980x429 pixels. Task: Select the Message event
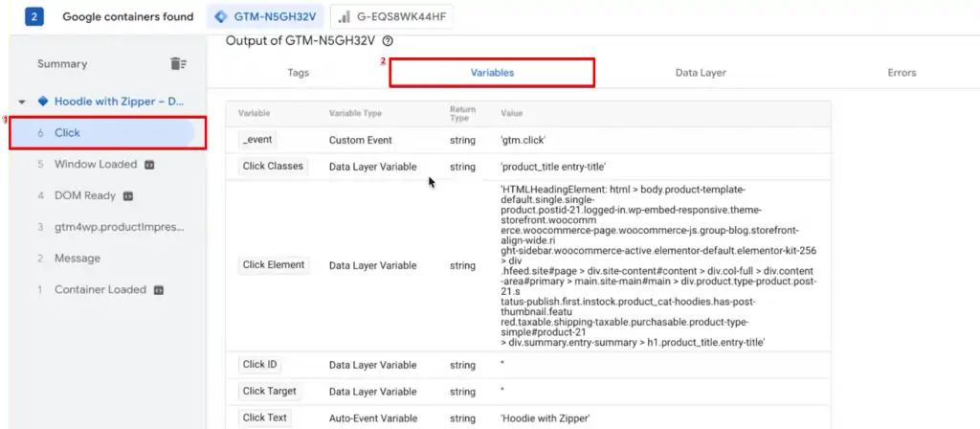[x=77, y=259]
